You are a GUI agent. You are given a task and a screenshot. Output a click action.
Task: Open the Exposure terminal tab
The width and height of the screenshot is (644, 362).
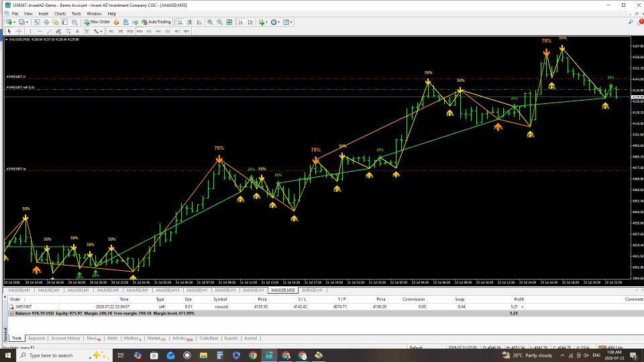[x=36, y=338]
